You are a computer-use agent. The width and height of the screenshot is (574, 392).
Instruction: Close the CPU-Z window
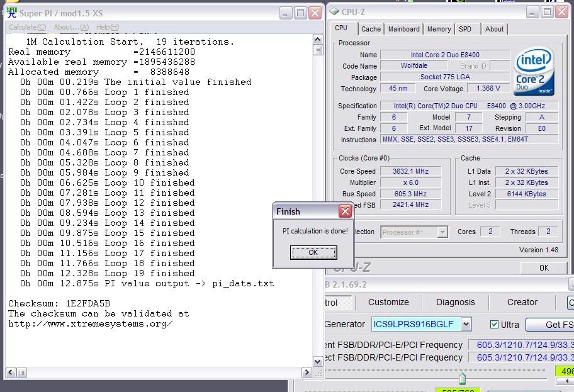(561, 12)
